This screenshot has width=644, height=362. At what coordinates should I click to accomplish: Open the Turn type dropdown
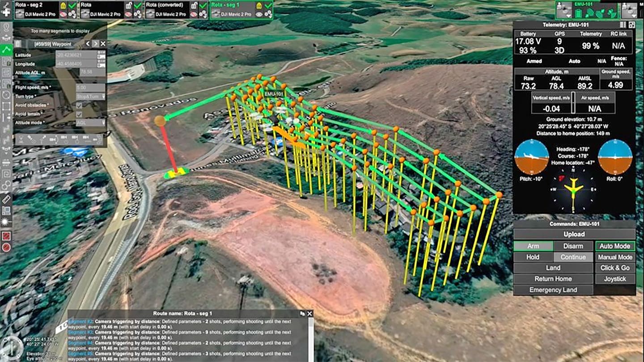[90, 97]
